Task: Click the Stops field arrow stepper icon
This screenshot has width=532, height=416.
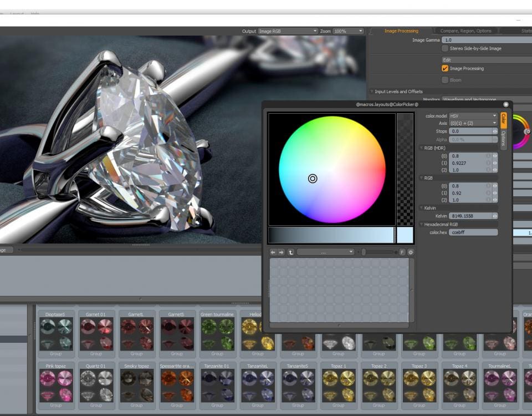Action: (x=495, y=131)
